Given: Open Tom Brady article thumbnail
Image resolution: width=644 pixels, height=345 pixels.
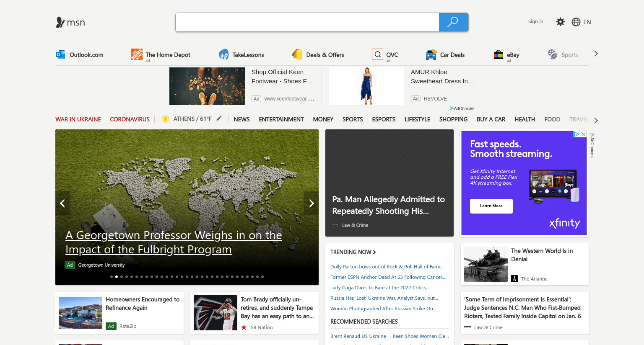Looking at the screenshot, I should click(x=216, y=313).
